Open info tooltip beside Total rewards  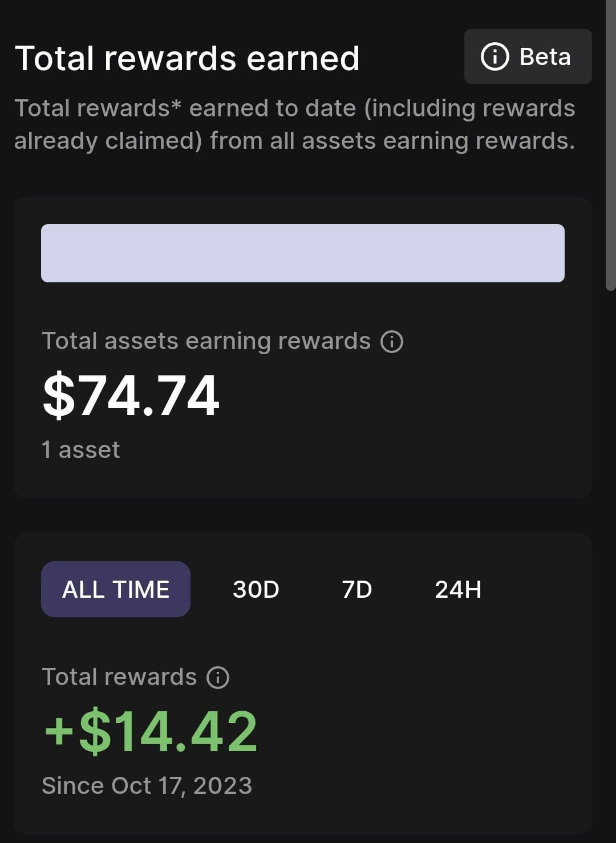218,678
